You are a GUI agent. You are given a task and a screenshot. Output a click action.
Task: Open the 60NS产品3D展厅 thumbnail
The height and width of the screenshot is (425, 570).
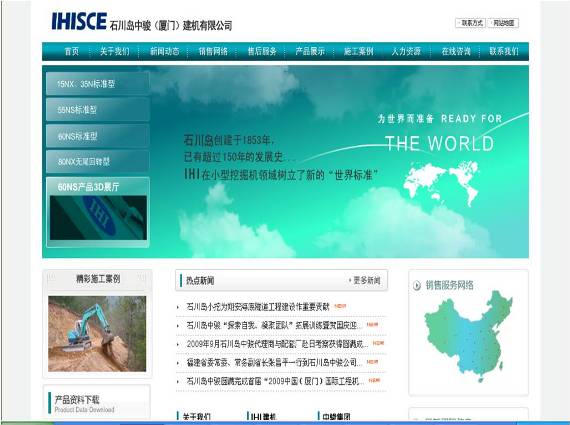pos(98,217)
